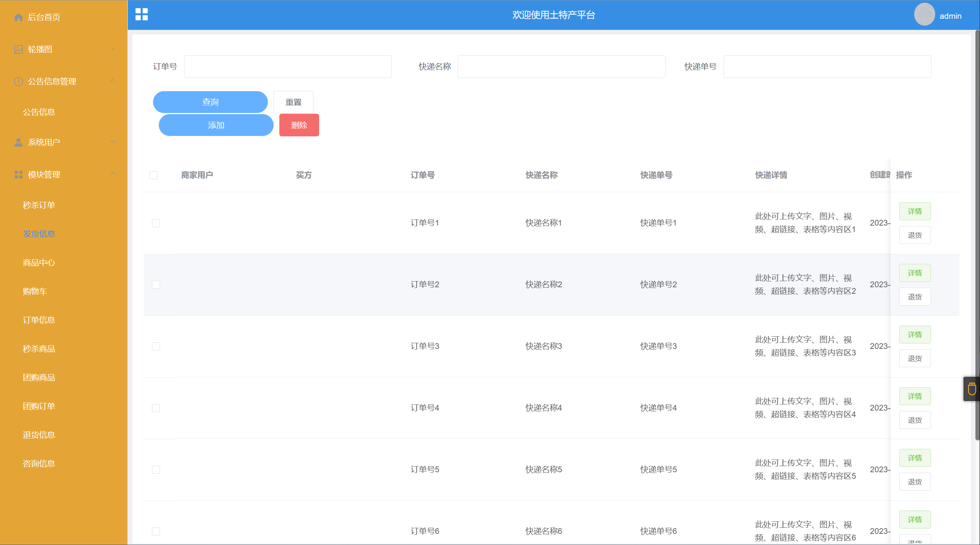980x545 pixels.
Task: Select the checkbox for row 订单号3
Action: pos(156,347)
